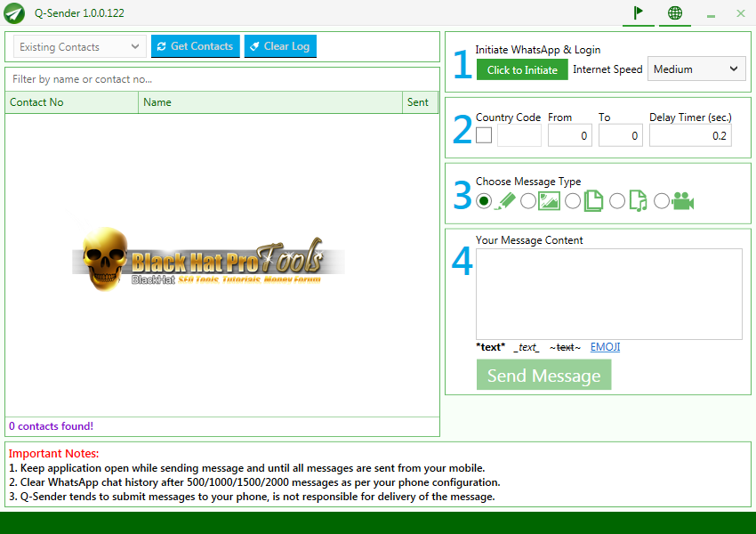Sort by the Sent column header

[x=421, y=102]
